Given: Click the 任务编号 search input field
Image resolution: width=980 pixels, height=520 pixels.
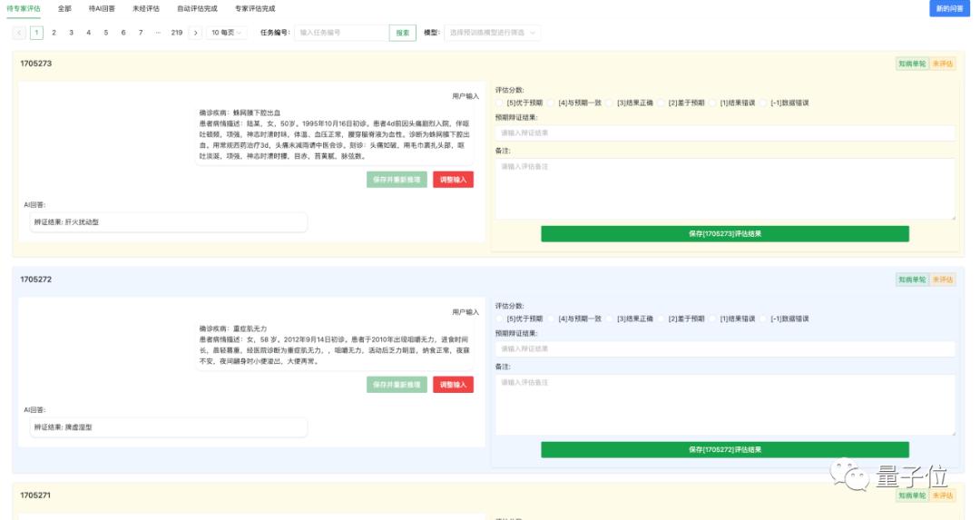Looking at the screenshot, I should (x=341, y=33).
